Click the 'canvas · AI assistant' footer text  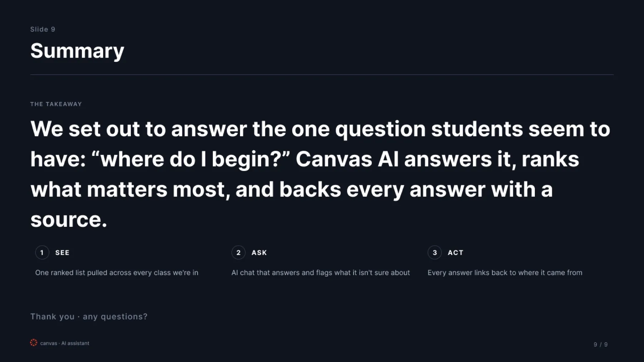(65, 343)
